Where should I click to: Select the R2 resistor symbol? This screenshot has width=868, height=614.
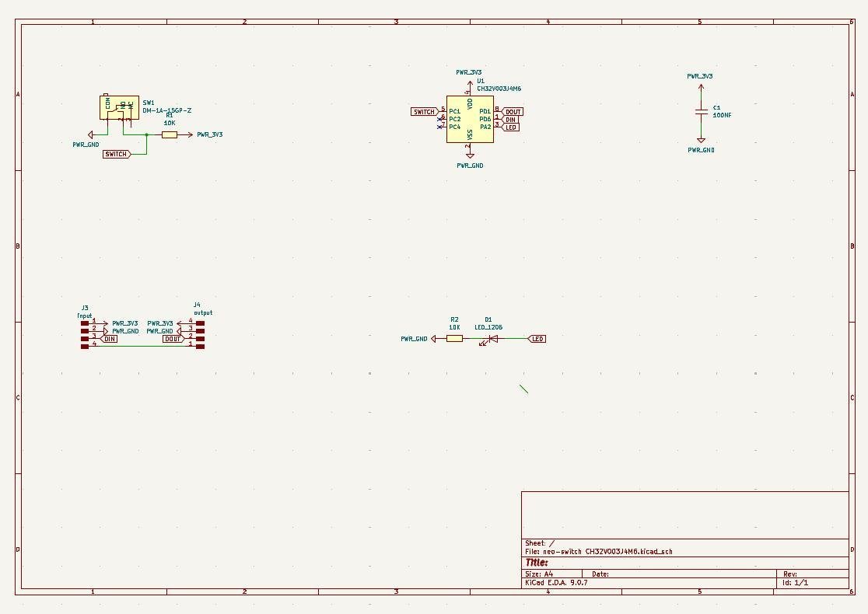[x=454, y=339]
